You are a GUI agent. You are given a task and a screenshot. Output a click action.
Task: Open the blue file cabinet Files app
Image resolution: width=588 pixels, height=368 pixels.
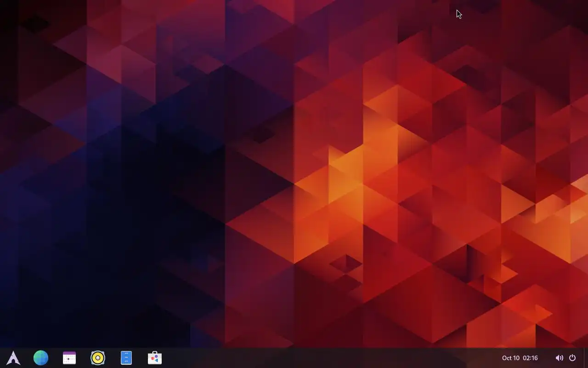(126, 358)
